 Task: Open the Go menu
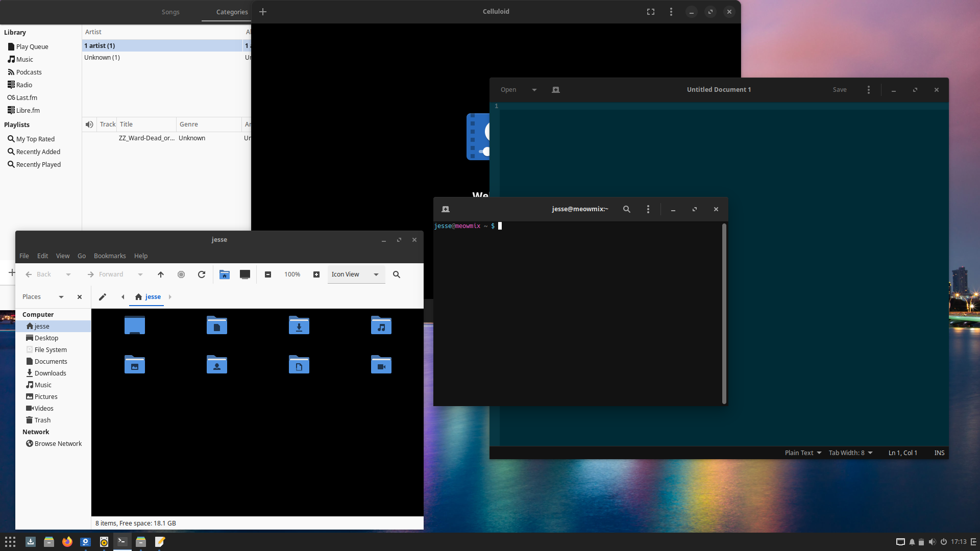tap(82, 256)
